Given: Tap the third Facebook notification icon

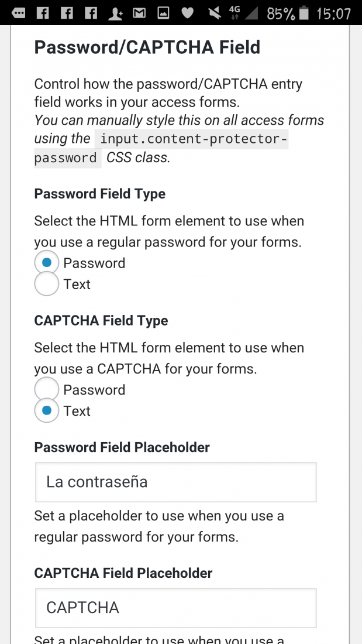Looking at the screenshot, I should click(x=91, y=13).
